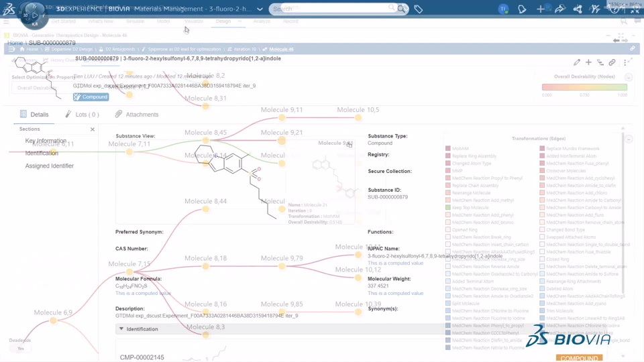This screenshot has height=362, width=644.
Task: Toggle Changed Bond Type transformation
Action: coord(542,230)
